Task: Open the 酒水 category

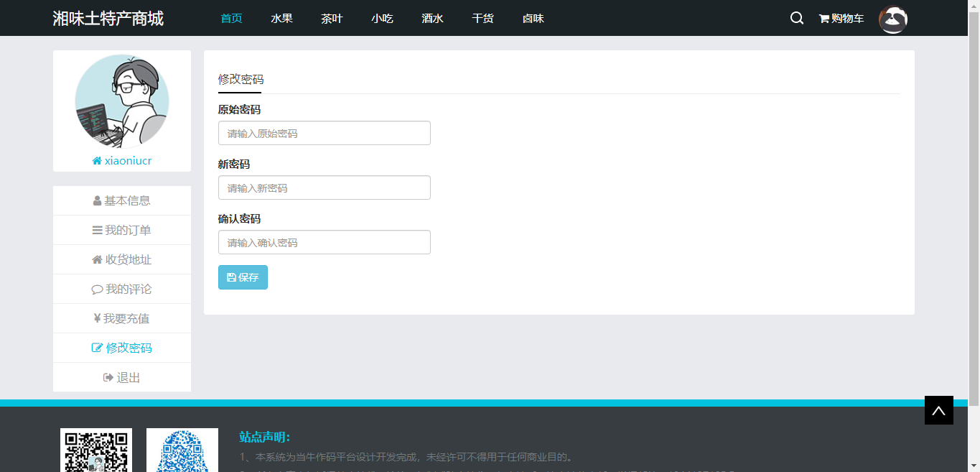Action: (432, 18)
